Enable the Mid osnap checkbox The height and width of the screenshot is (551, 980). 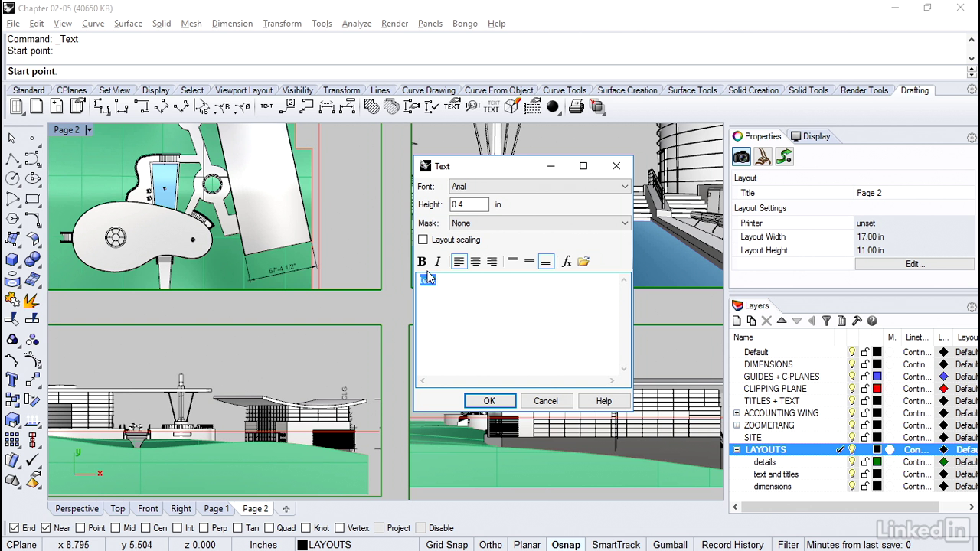(x=115, y=528)
